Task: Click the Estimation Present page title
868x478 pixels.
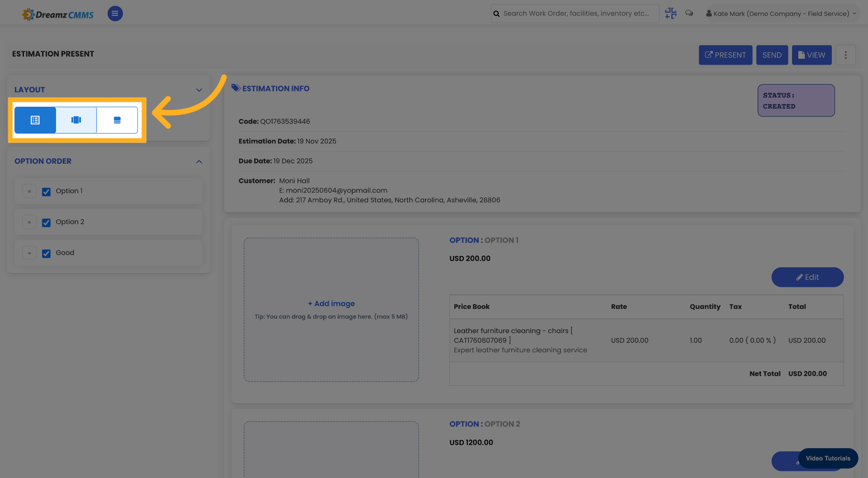Action: (x=53, y=54)
